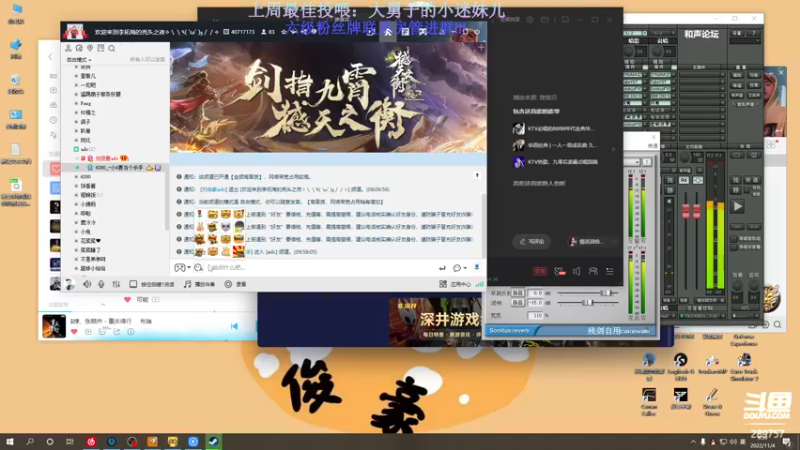Click the chat message input field
800x450 pixels.
click(321, 267)
